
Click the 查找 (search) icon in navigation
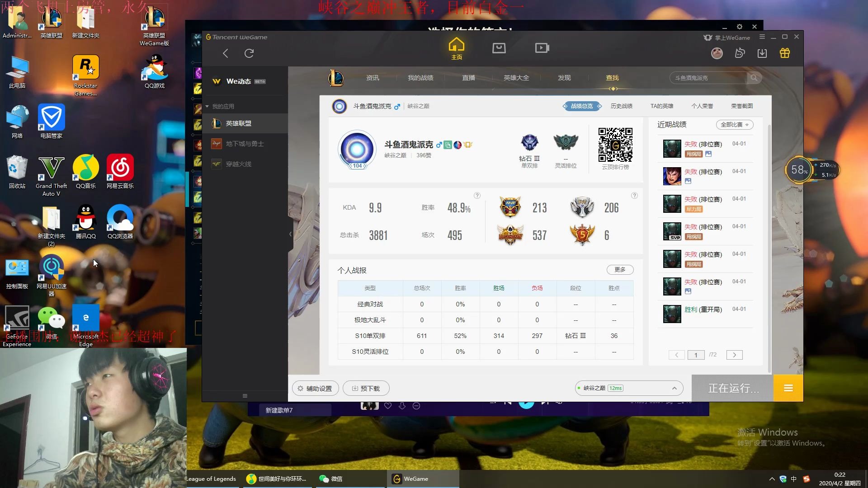click(612, 77)
